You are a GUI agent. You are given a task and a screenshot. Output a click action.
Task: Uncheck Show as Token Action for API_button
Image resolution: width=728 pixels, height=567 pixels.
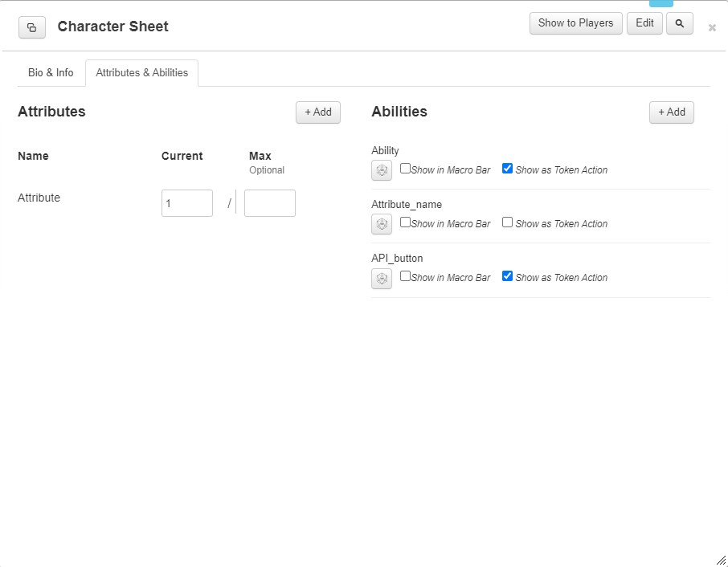tap(508, 276)
